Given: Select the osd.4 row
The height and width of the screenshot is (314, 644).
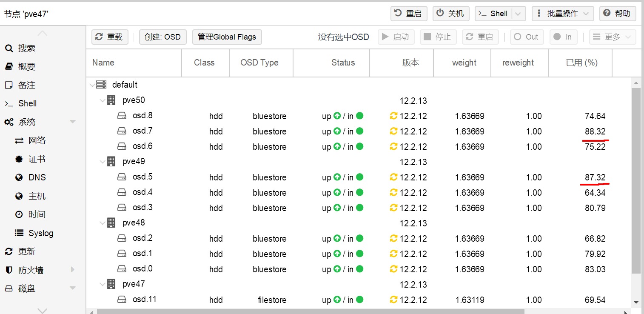Looking at the screenshot, I should pyautogui.click(x=359, y=192).
